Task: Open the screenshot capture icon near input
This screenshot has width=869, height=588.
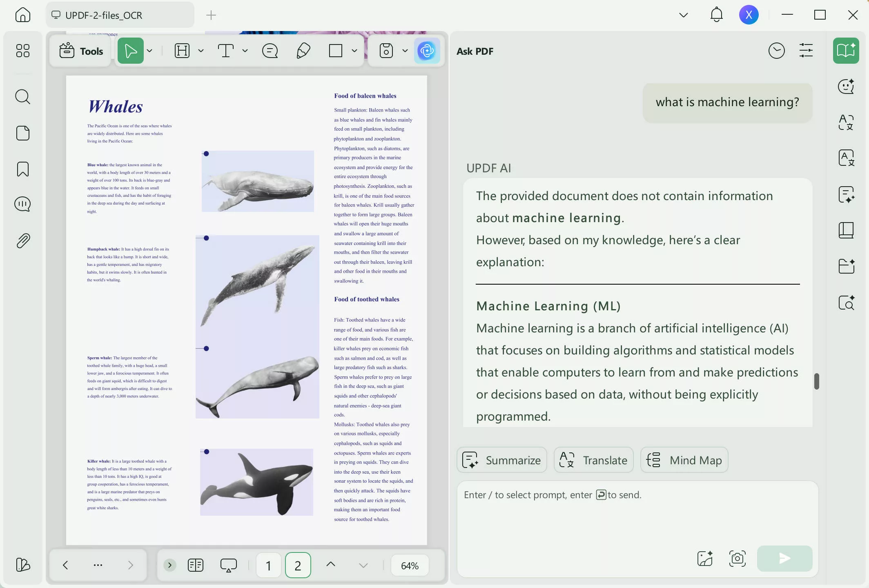Action: [737, 559]
